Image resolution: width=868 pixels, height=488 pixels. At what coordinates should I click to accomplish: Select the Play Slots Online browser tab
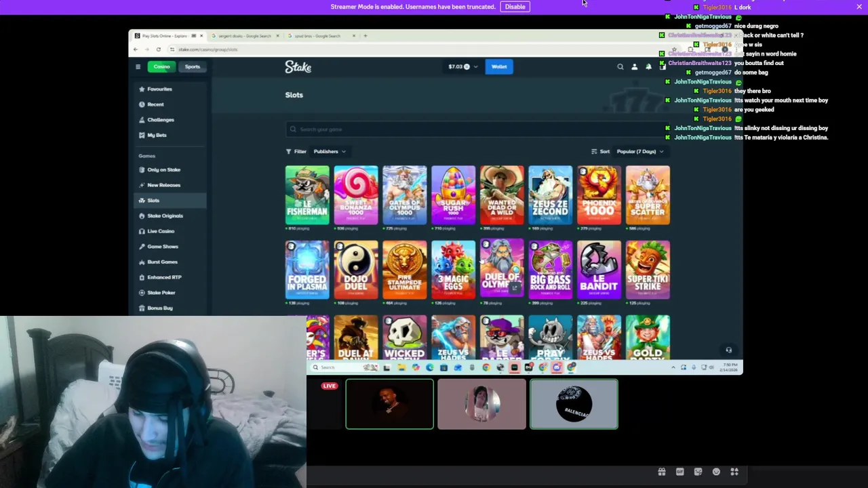click(167, 36)
